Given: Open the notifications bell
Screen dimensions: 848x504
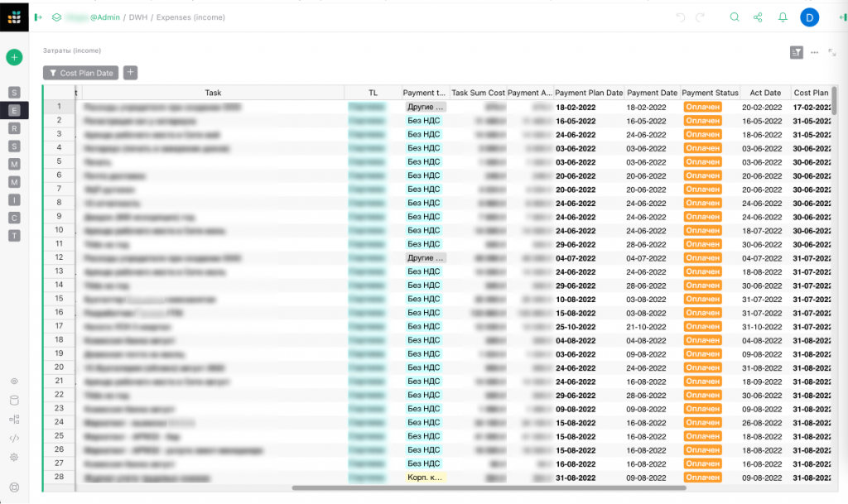Looking at the screenshot, I should click(783, 17).
